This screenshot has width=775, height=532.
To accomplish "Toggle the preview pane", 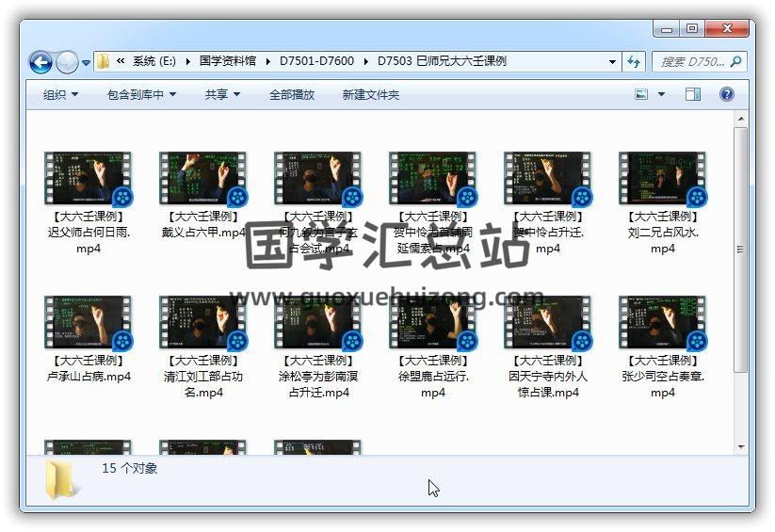I will 693,94.
